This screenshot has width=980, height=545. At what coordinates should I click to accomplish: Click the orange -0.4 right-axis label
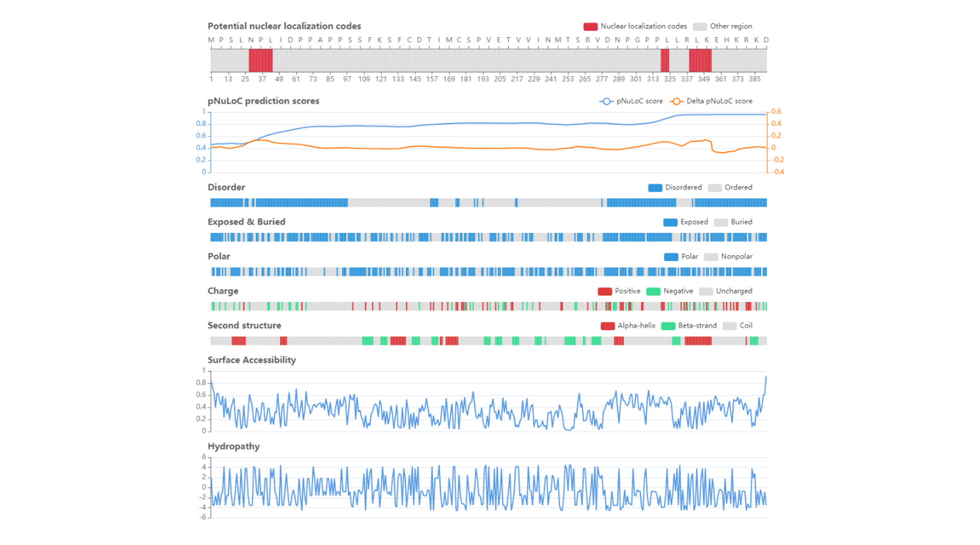[778, 172]
